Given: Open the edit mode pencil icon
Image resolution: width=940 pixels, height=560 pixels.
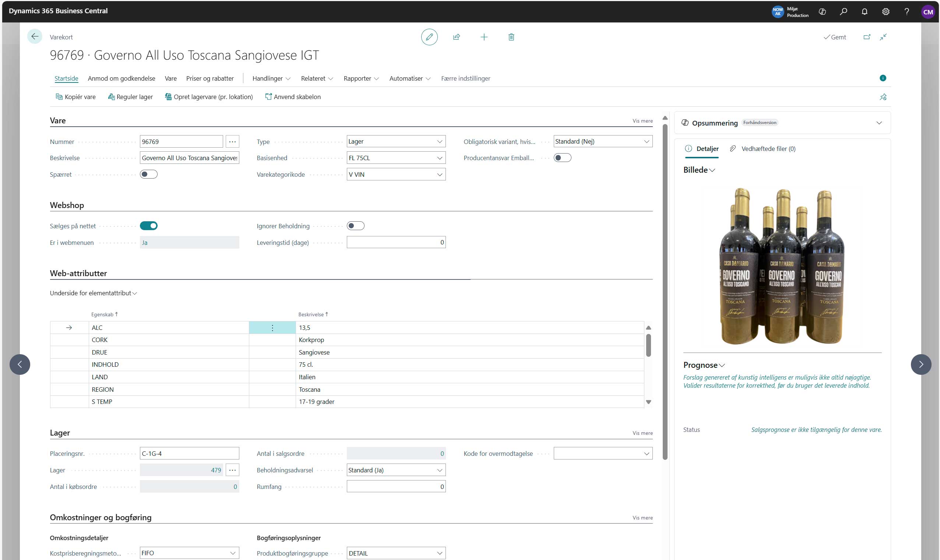Looking at the screenshot, I should (429, 36).
